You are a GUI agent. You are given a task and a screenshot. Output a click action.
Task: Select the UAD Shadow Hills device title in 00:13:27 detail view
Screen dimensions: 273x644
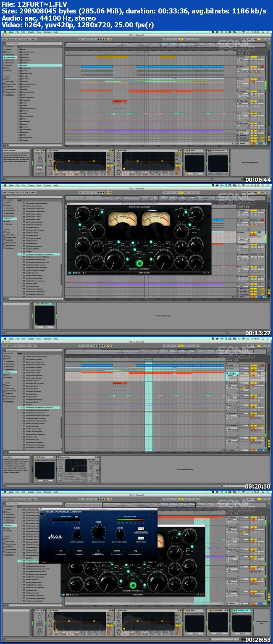(45, 303)
